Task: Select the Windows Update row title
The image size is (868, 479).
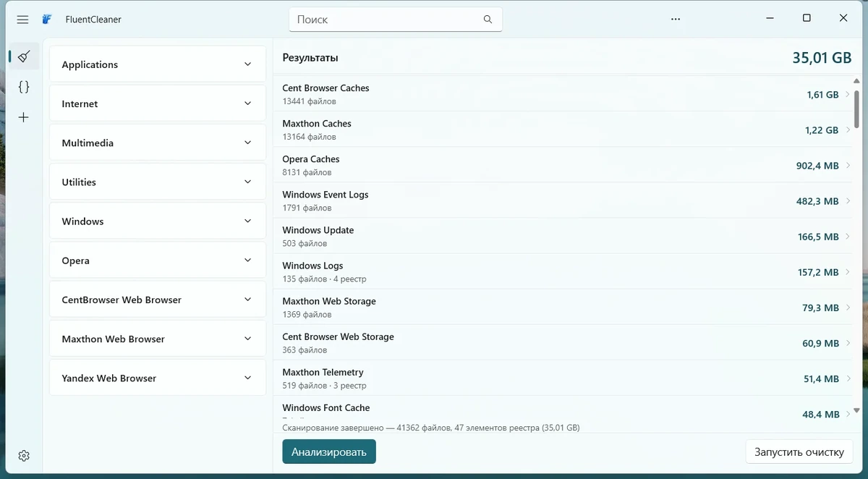Action: pyautogui.click(x=318, y=230)
